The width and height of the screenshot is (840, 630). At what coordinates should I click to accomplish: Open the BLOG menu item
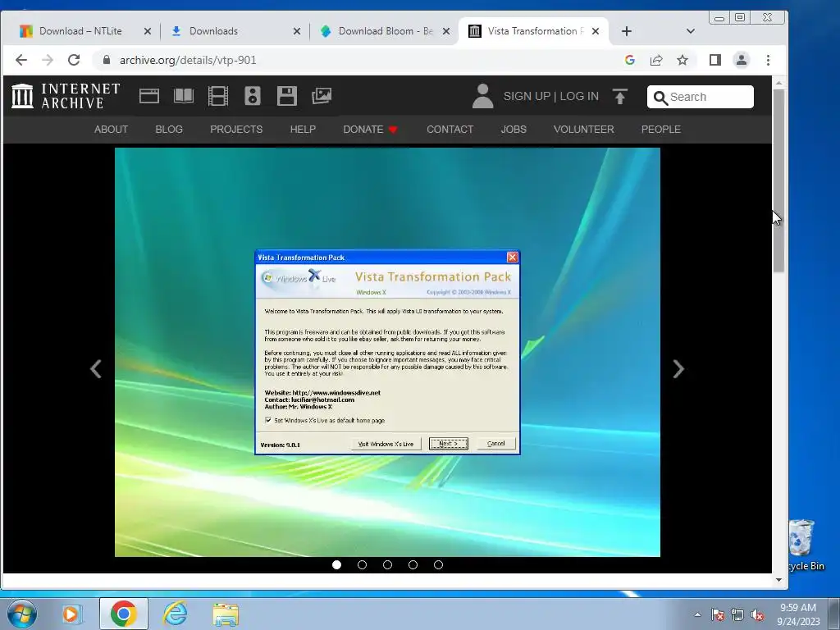pyautogui.click(x=169, y=129)
